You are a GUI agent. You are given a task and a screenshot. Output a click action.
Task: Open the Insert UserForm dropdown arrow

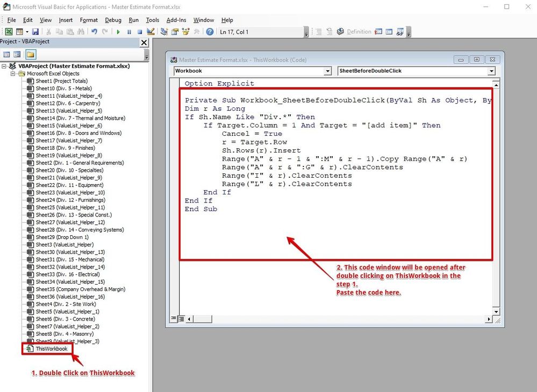click(x=27, y=32)
